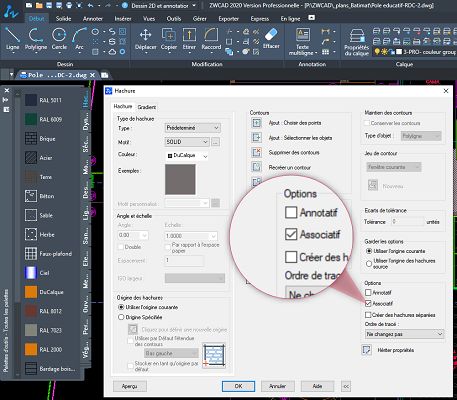The width and height of the screenshot is (457, 400).
Task: Select Utiliser l'origine courante in Garder les options
Action: [369, 251]
